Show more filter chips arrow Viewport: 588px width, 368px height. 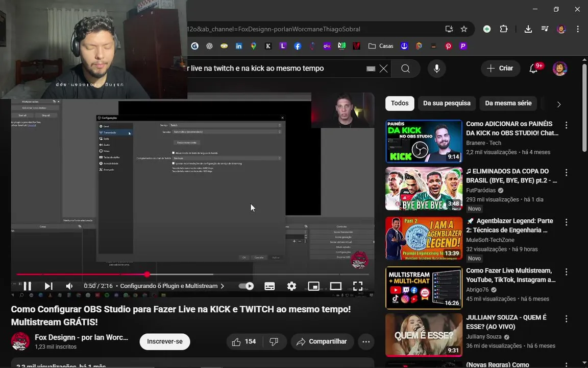coord(559,104)
